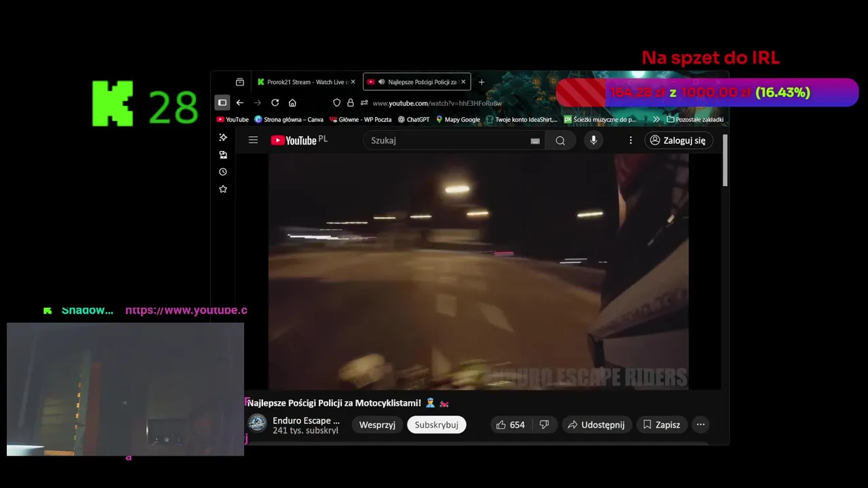Click the video player to pause
The width and height of the screenshot is (868, 488).
click(478, 271)
